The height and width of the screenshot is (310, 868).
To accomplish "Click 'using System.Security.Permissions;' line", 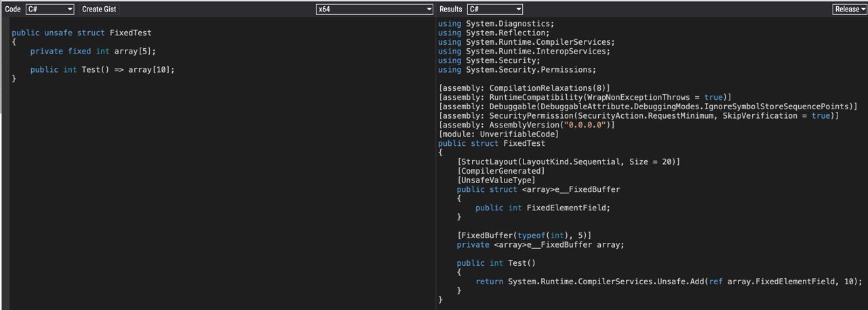I will pos(517,69).
